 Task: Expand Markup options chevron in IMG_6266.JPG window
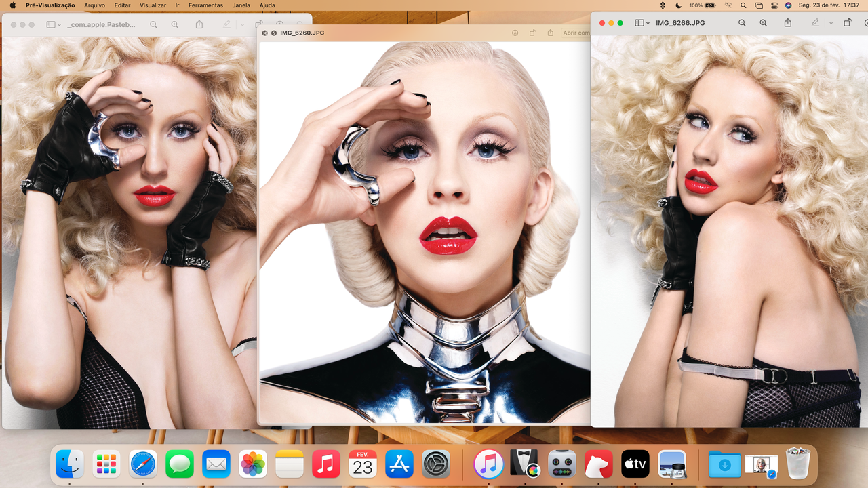tap(831, 23)
